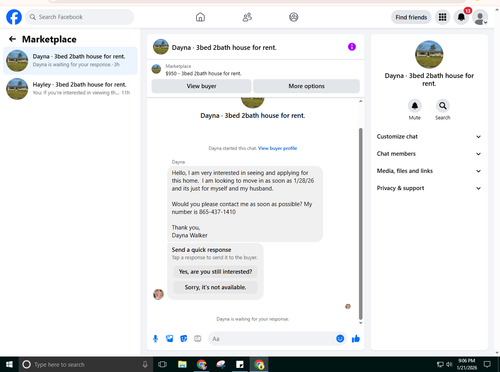
Task: Send quick reply 'Yes, are you still interested?'
Action: pos(215,272)
